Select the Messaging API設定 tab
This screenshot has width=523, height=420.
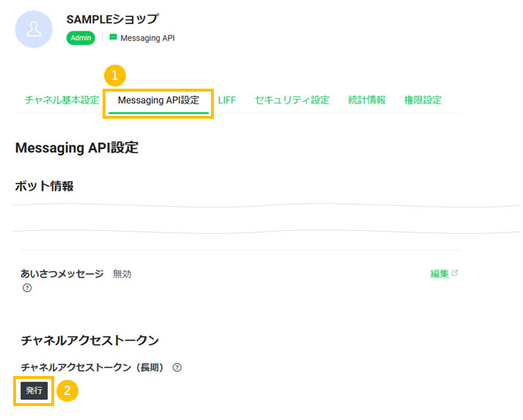click(158, 100)
